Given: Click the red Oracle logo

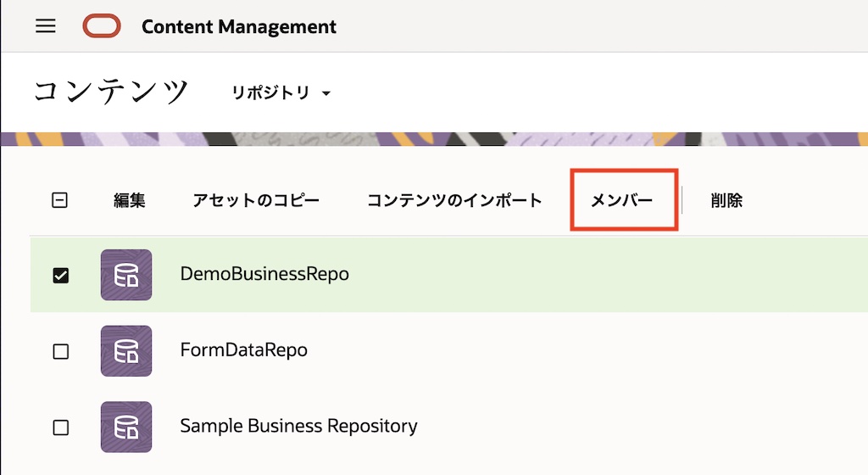Looking at the screenshot, I should click(x=102, y=26).
